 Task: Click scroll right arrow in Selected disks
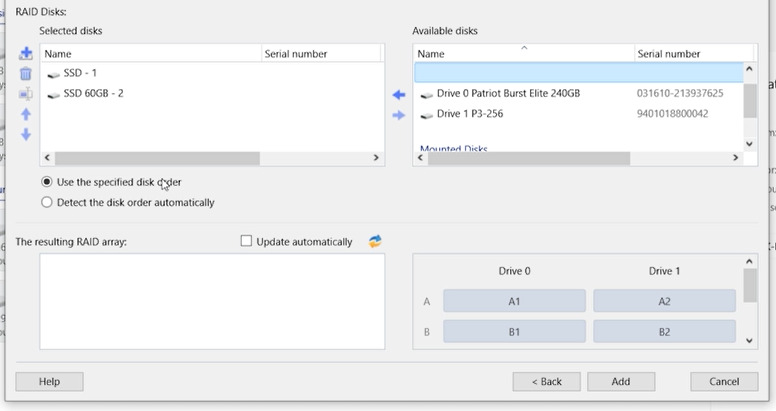tap(376, 158)
